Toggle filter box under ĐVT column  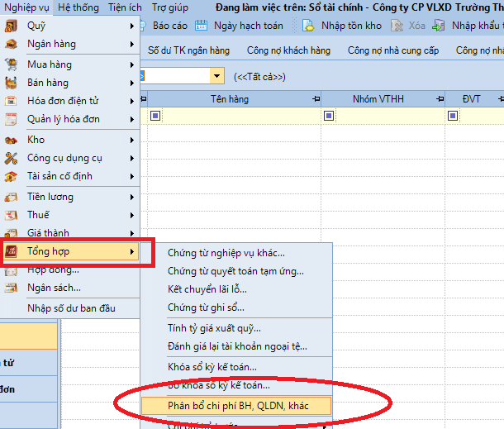coord(452,117)
